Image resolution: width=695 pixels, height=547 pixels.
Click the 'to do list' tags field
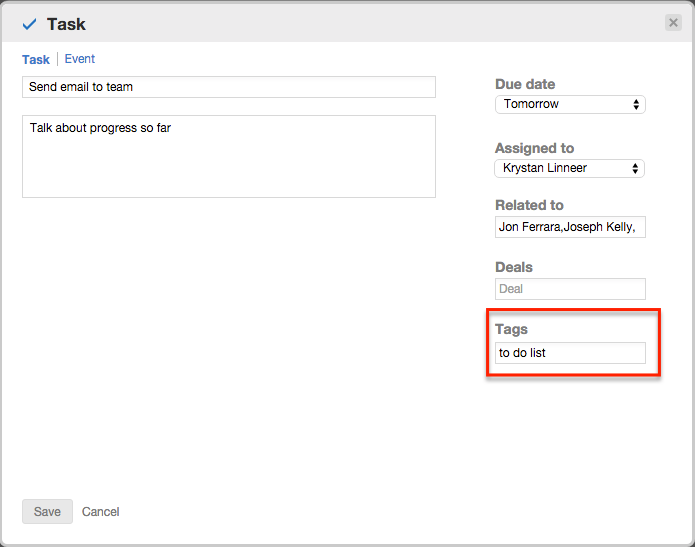(570, 353)
